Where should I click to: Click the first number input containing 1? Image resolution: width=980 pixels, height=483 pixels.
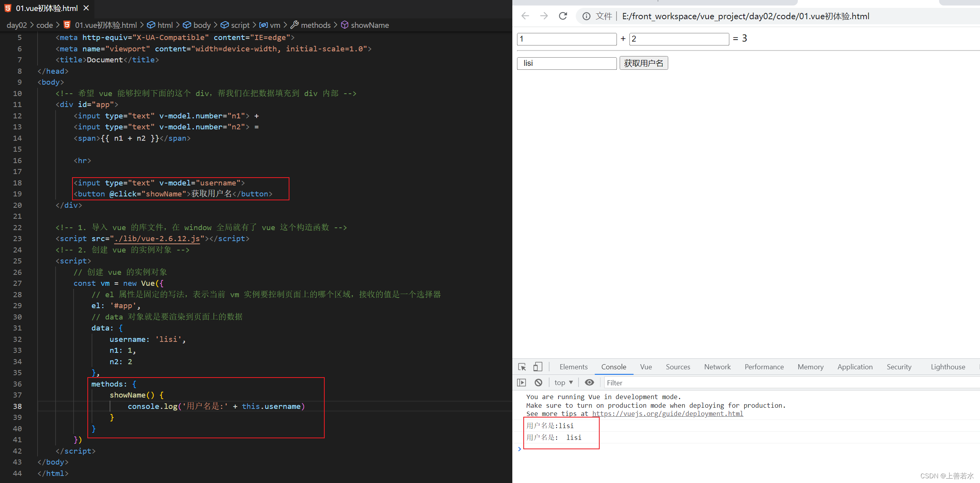(x=567, y=39)
